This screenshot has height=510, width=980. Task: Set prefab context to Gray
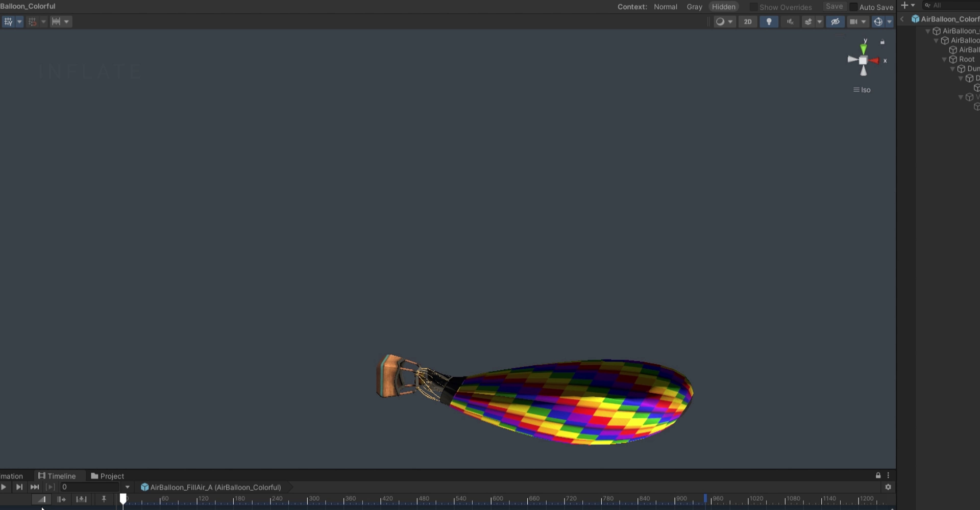(694, 7)
